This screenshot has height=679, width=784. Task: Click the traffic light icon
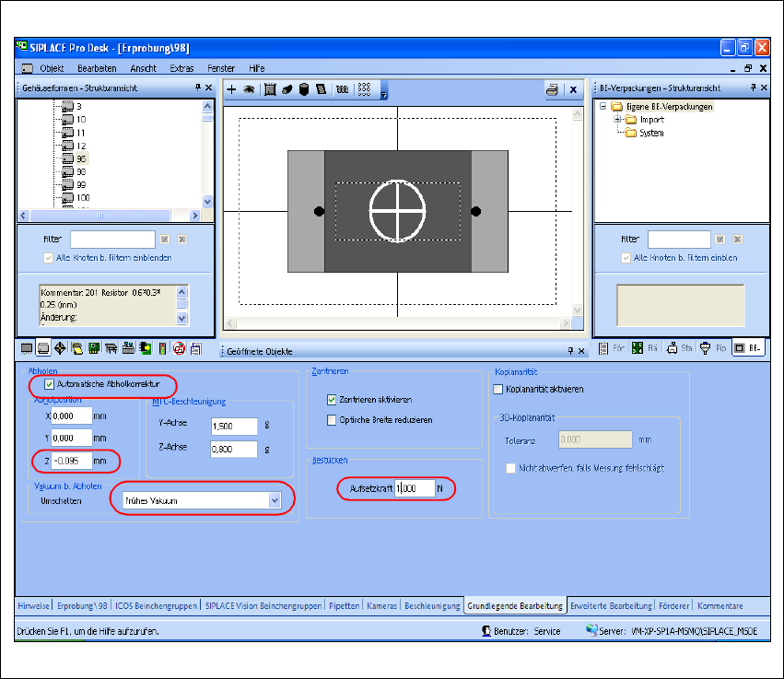pyautogui.click(x=163, y=348)
